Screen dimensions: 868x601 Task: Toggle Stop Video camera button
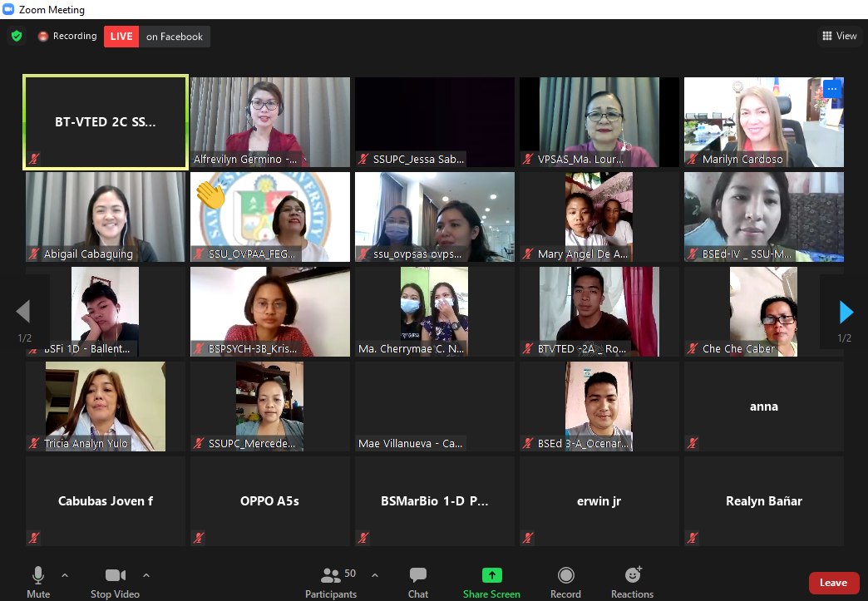coord(115,581)
